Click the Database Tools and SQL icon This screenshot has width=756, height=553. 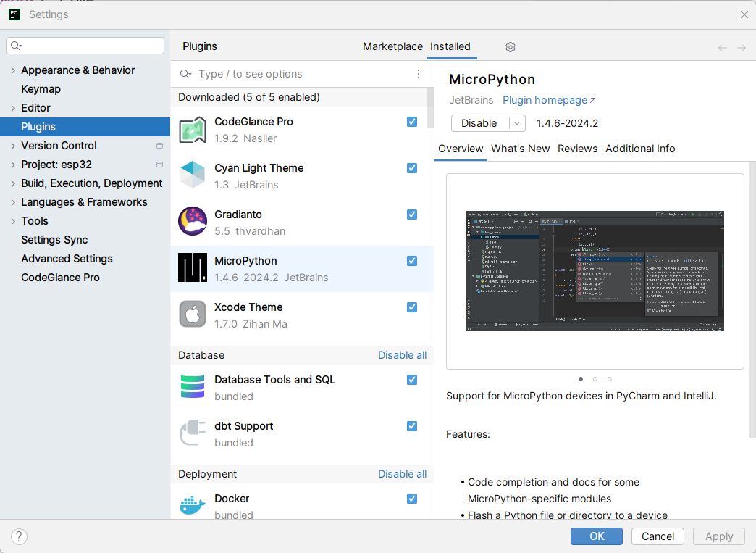point(193,386)
